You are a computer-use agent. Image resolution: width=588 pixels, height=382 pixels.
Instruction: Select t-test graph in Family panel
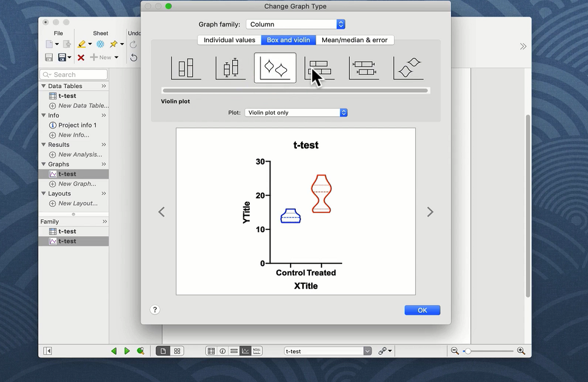pos(73,241)
